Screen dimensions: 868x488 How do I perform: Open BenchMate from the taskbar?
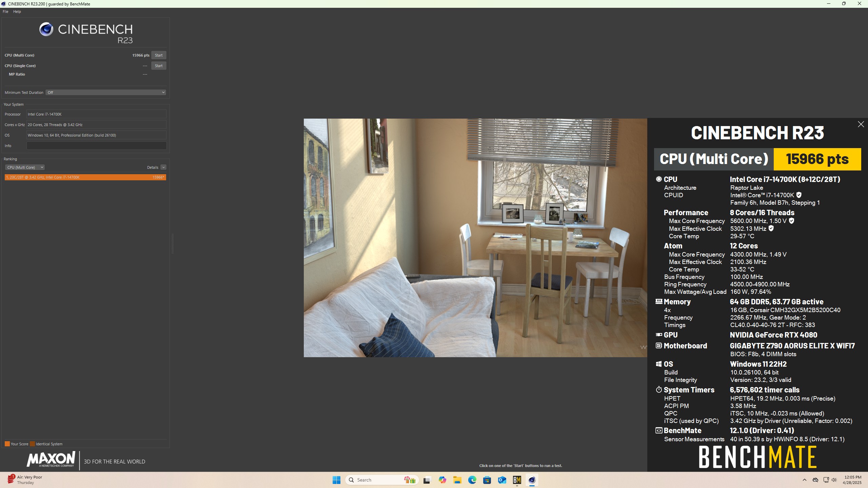[517, 480]
